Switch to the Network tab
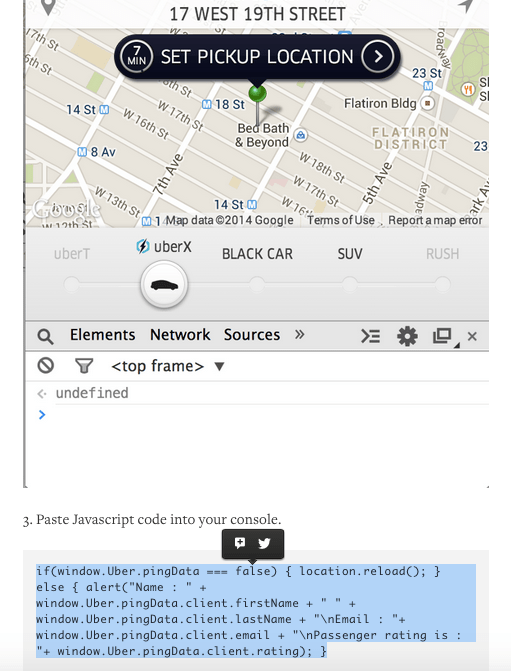Viewport: 511px width, 671px height. point(180,335)
